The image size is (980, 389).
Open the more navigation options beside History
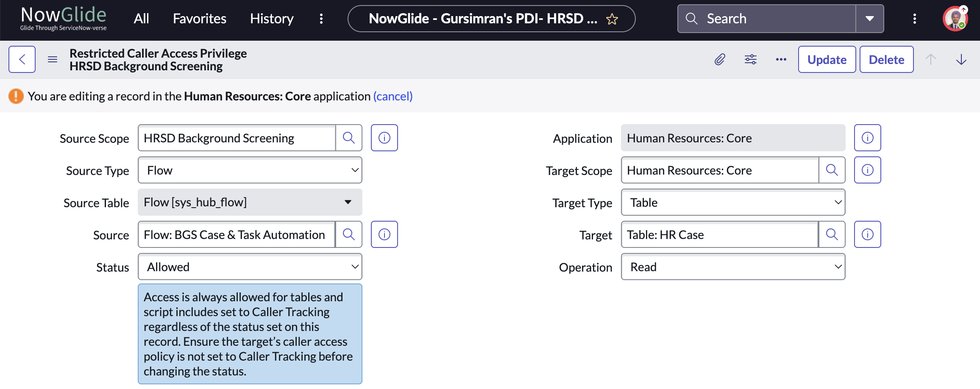(321, 19)
